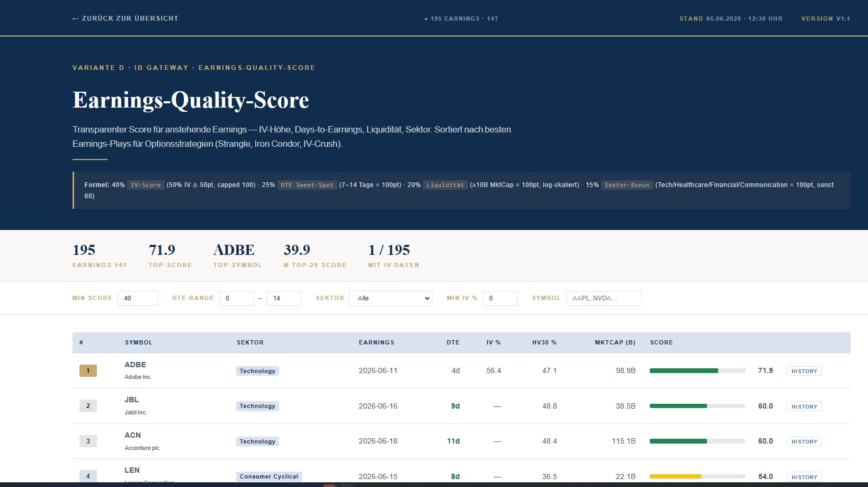The width and height of the screenshot is (868, 487).
Task: Click earnings date 2026-06-16
Action: pos(378,406)
